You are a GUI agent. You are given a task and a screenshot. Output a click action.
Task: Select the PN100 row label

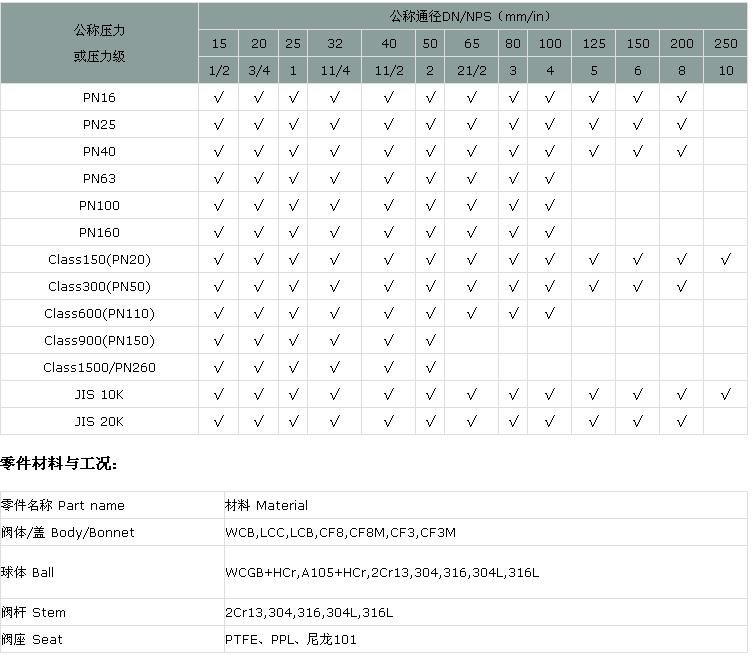click(99, 206)
